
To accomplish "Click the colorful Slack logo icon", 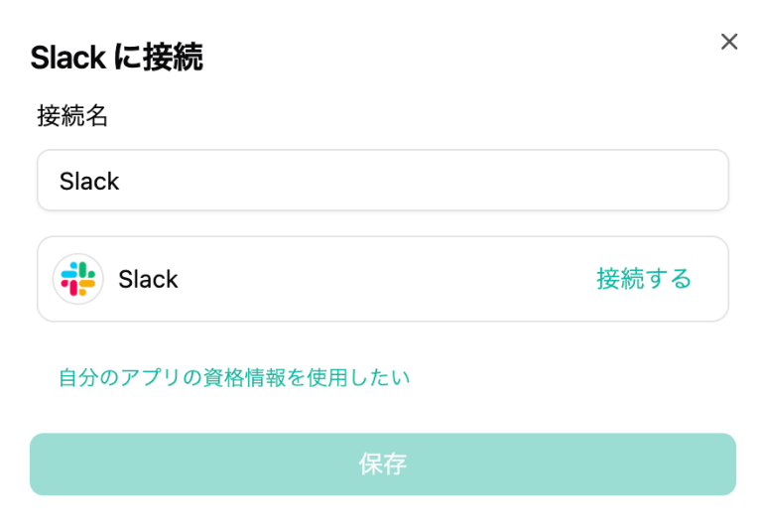I will coord(77,279).
